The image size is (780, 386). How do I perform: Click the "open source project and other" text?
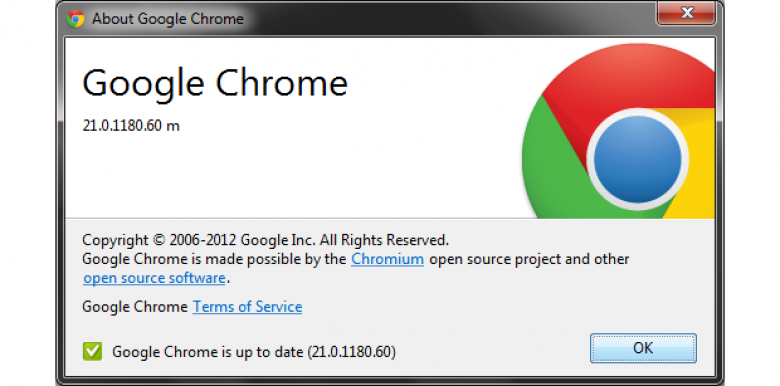coord(529,259)
